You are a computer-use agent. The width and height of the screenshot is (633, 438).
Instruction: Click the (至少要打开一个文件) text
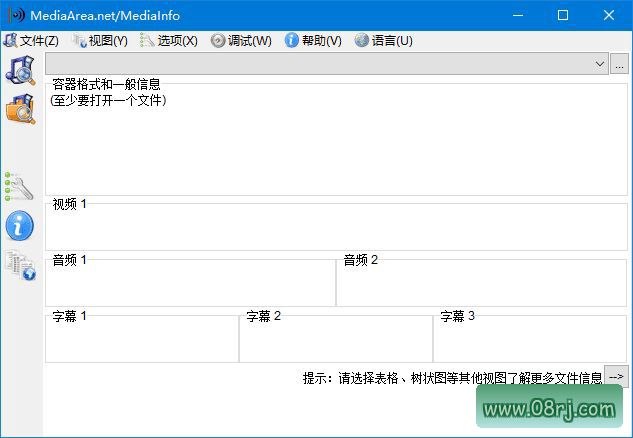pyautogui.click(x=108, y=100)
